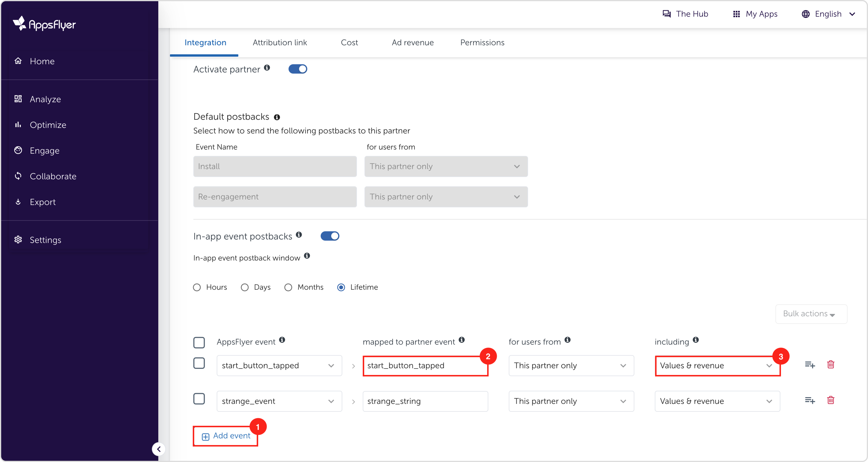Toggle the Activate partner switch
This screenshot has height=462, width=868.
coord(298,69)
